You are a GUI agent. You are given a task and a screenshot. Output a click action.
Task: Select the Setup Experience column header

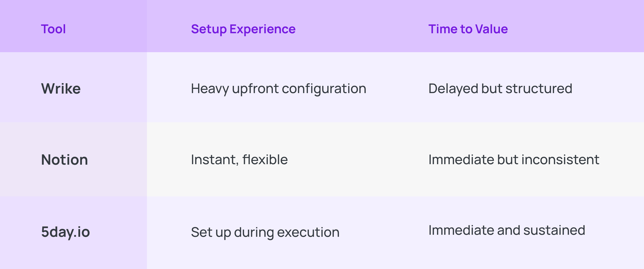243,29
